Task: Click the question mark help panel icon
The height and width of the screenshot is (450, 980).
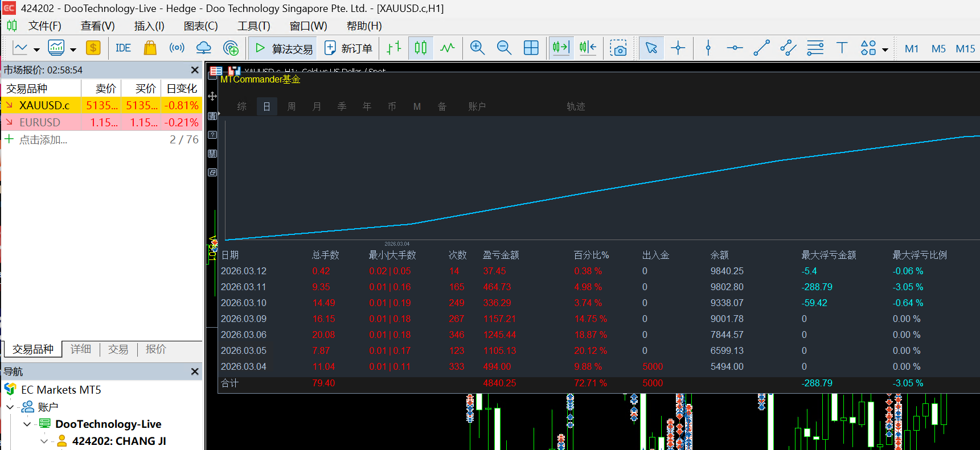Action: click(x=212, y=135)
